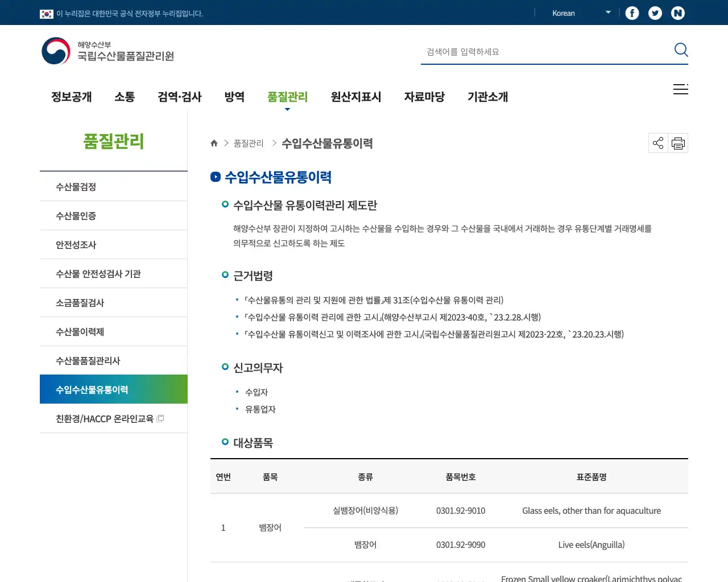Click the 이 누리집은 대한민국 공식 전자정부 notice
Viewport: 728px width, 582px height.
[130, 14]
